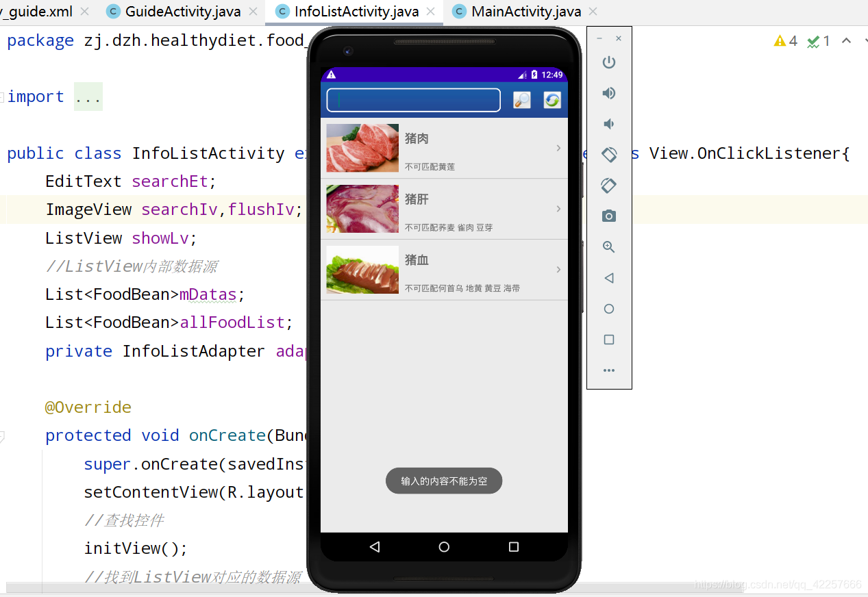868x597 pixels.
Task: Click the emulator volume up icon
Action: [x=608, y=93]
